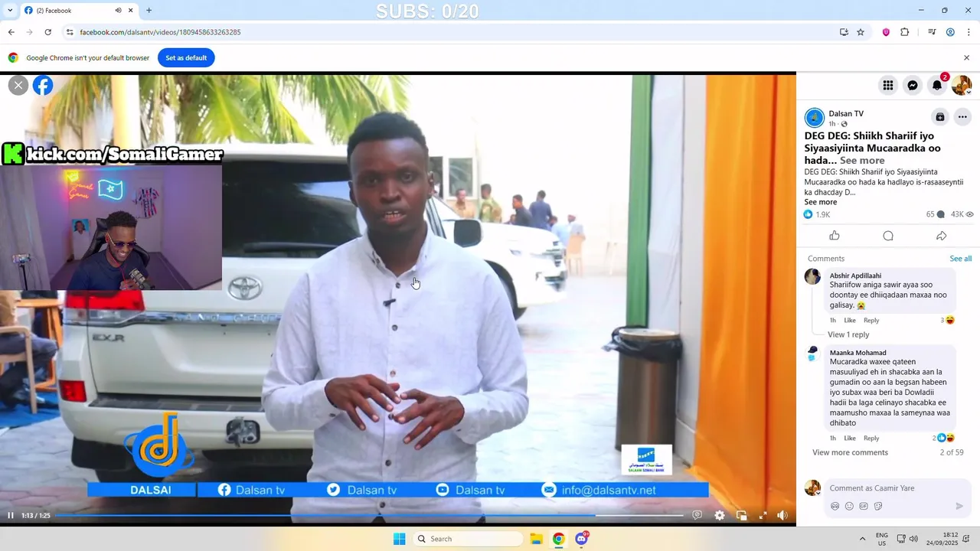
Task: Open Chrome extensions puzzle menu
Action: [x=905, y=32]
